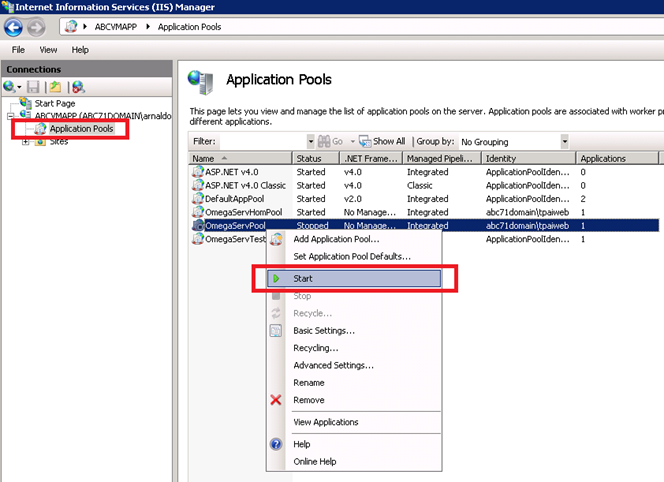
Task: Click the Add Application Pool menu icon
Action: [276, 239]
